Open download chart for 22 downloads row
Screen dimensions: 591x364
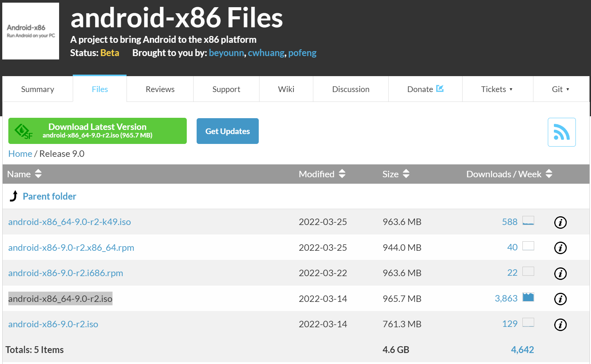point(528,271)
